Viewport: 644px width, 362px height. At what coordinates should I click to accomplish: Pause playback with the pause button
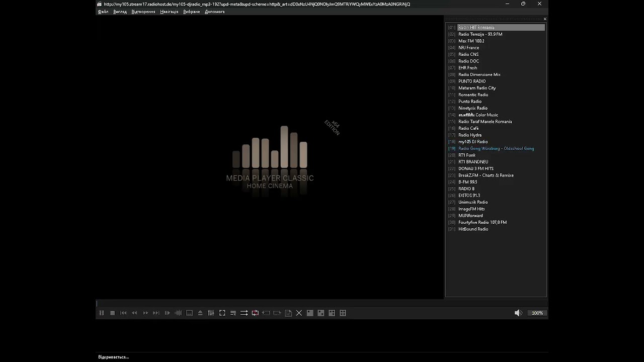pyautogui.click(x=102, y=313)
